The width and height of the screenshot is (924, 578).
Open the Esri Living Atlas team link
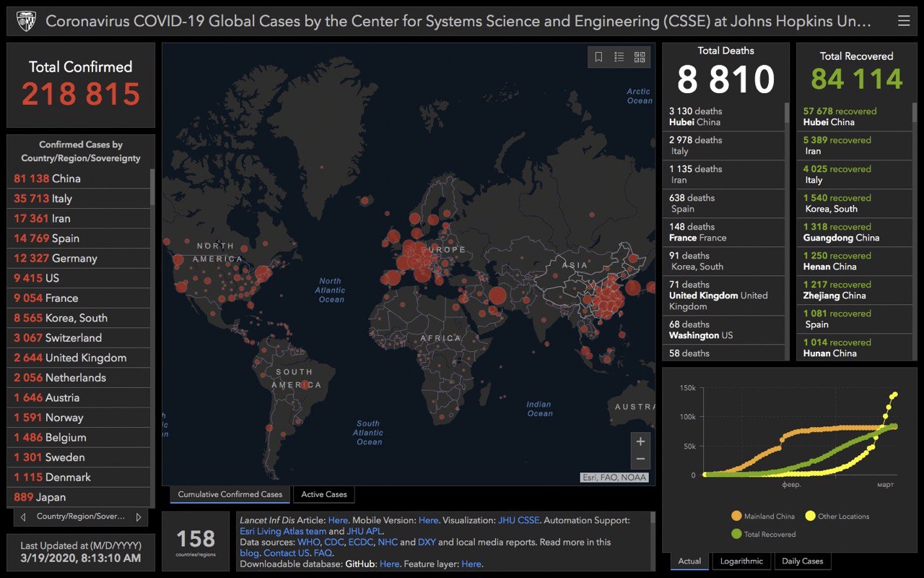click(283, 531)
